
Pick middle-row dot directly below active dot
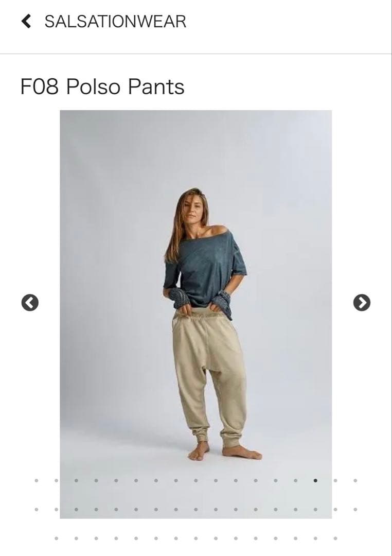tap(315, 509)
